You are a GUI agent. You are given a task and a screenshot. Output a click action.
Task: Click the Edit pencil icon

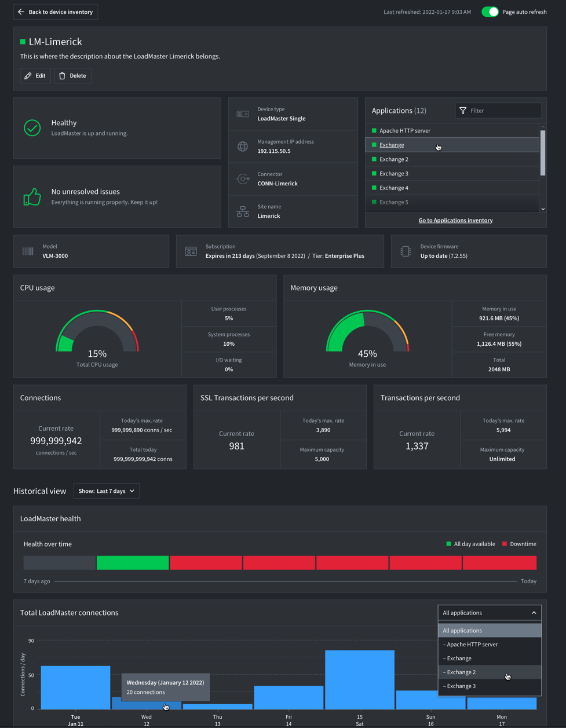pos(28,76)
